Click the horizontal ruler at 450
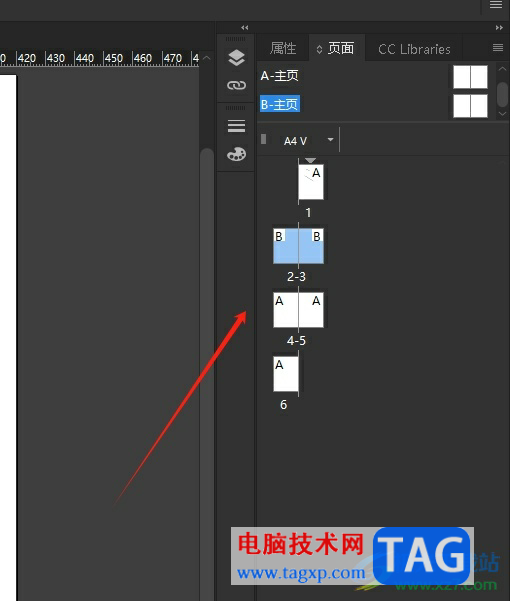Screen dimensions: 510x601 point(113,58)
